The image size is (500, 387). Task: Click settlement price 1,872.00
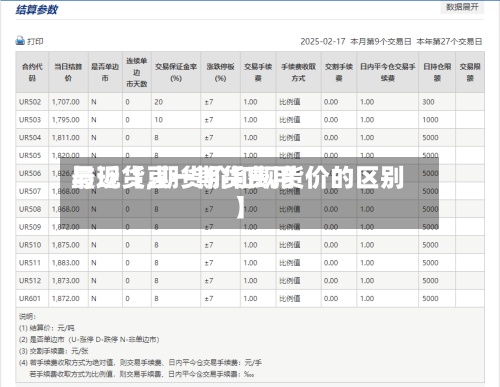pos(66,299)
